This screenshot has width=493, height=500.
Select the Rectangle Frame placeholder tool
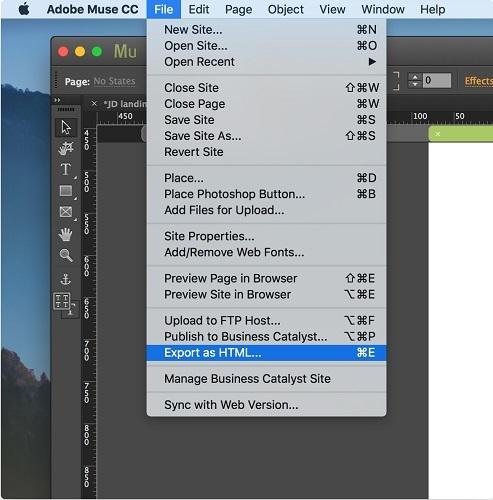pyautogui.click(x=66, y=212)
